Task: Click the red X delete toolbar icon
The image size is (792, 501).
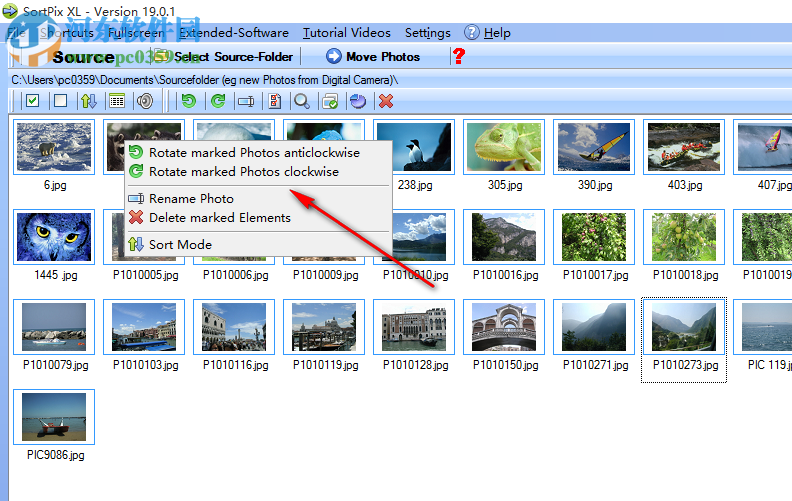Action: [386, 101]
